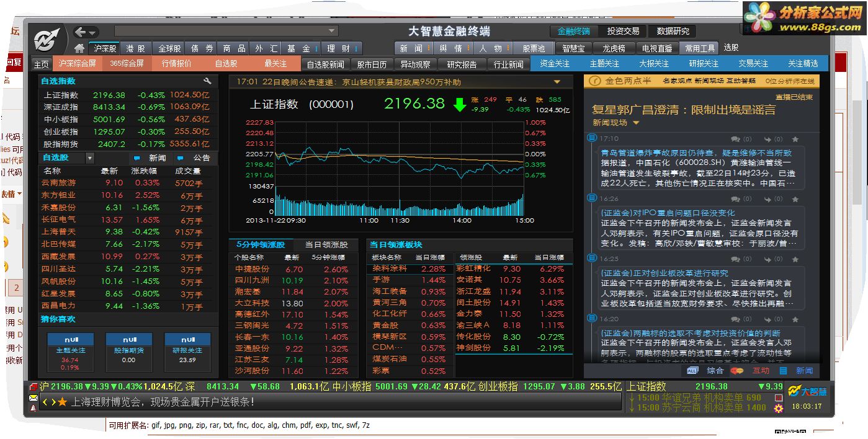The image size is (868, 439).
Task: Click the comment icon on the 17:10 post
Action: coord(735,140)
